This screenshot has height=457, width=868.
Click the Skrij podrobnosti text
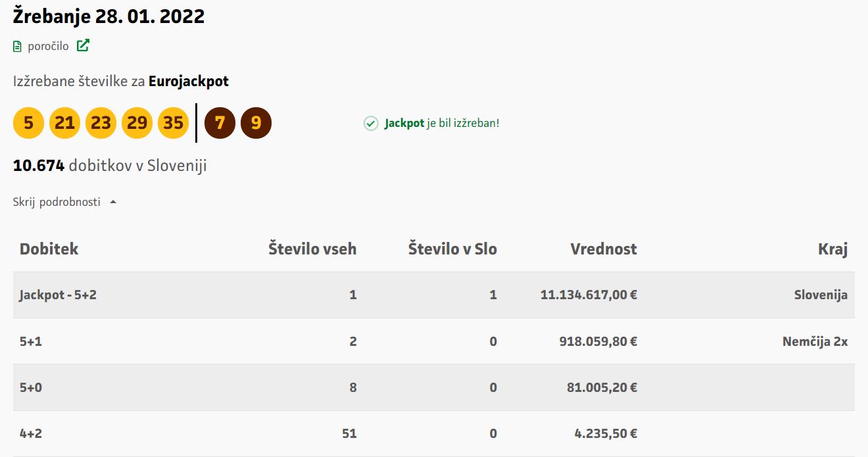[57, 203]
